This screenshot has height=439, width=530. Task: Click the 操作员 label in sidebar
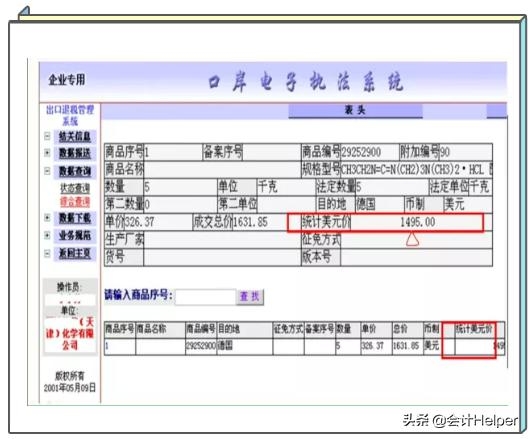(x=69, y=287)
